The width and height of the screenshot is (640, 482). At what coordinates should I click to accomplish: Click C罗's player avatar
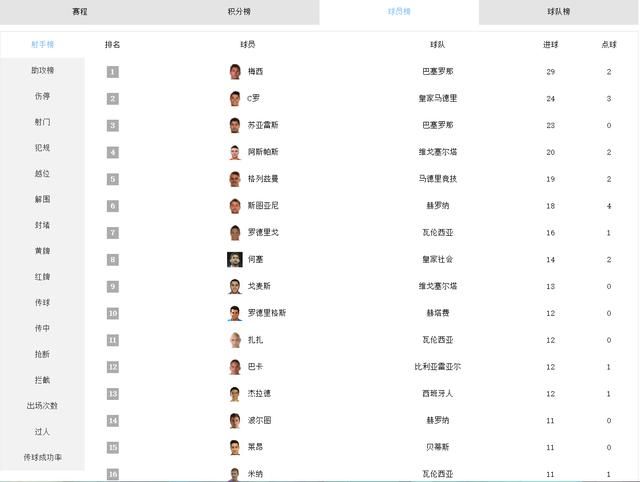[235, 99]
